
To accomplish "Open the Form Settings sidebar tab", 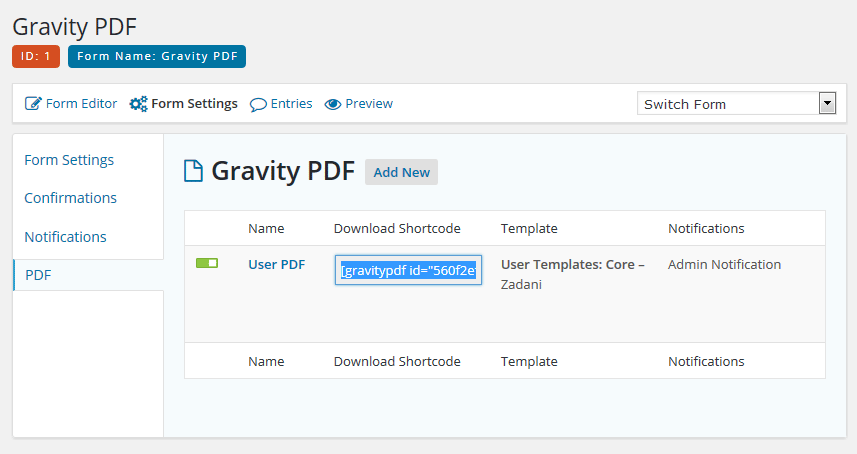I will (x=69, y=160).
